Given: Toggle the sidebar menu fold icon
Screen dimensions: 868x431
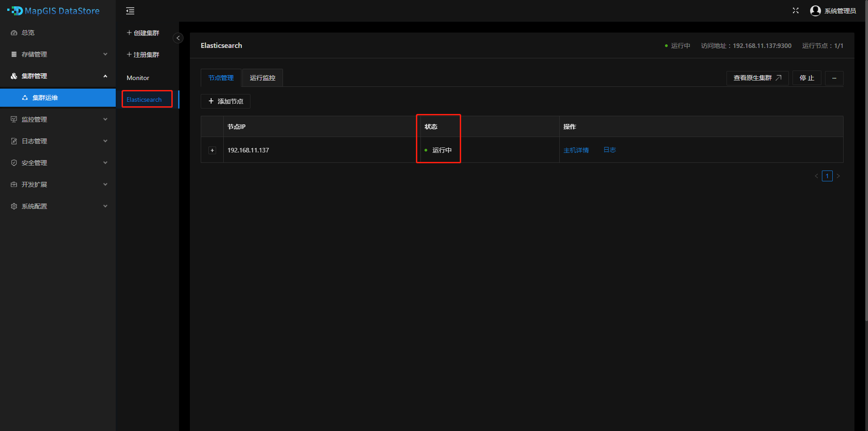Looking at the screenshot, I should 130,11.
